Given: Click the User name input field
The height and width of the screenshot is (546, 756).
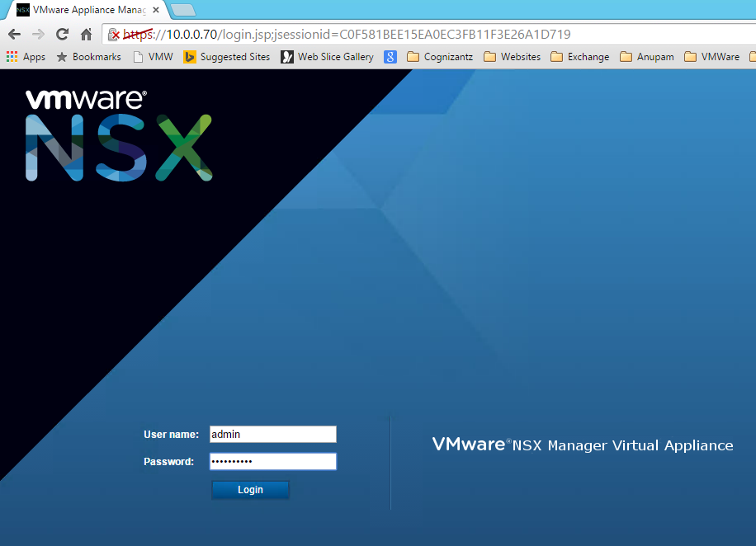Looking at the screenshot, I should pyautogui.click(x=272, y=434).
